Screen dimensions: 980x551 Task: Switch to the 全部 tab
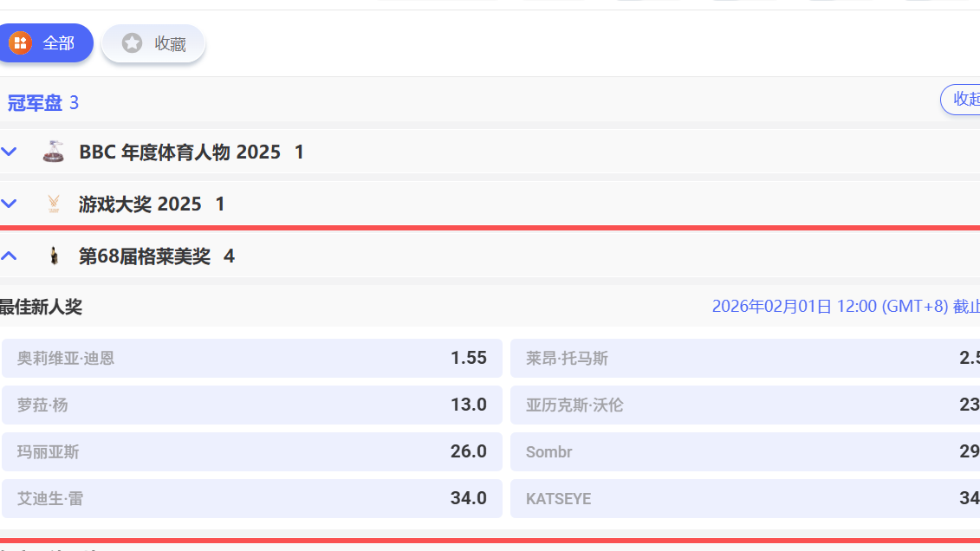click(47, 42)
